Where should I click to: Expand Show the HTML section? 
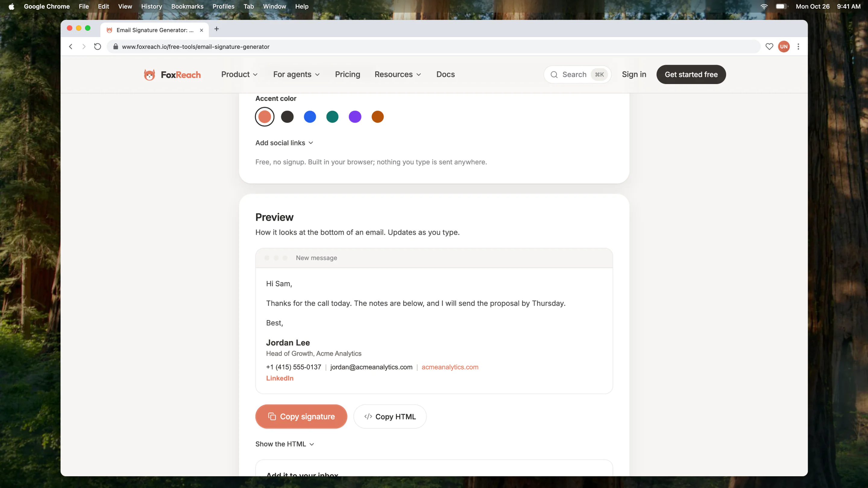pos(285,444)
